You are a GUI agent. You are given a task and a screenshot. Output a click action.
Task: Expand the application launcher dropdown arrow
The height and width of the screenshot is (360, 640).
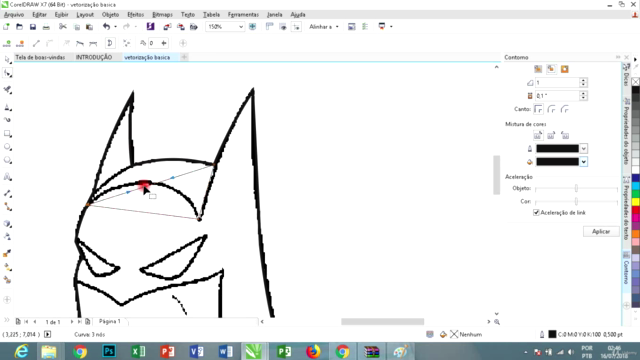tap(391, 27)
